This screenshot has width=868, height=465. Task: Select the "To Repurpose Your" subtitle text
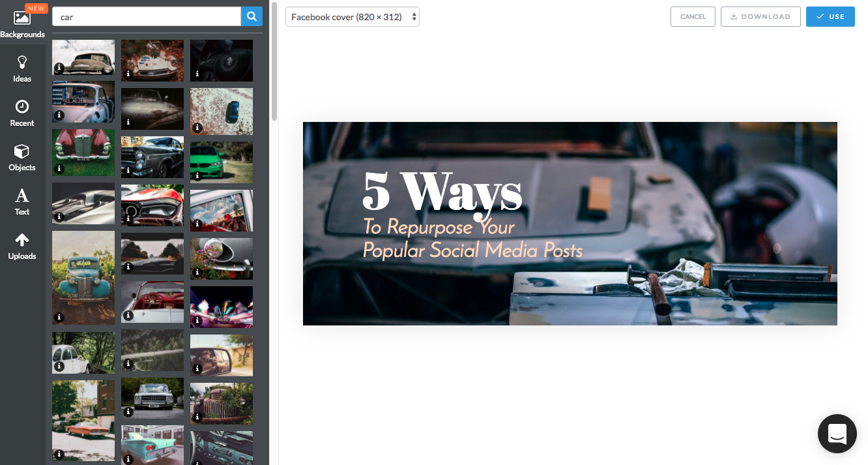pyautogui.click(x=439, y=227)
